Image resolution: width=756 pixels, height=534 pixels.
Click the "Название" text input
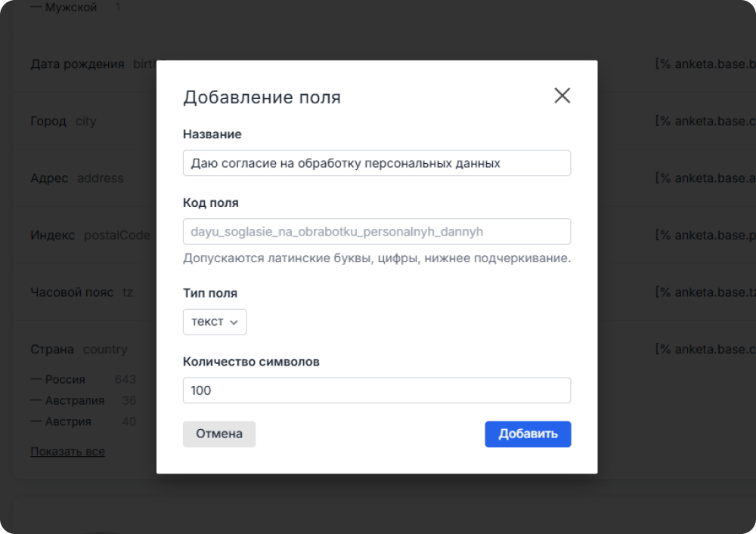pyautogui.click(x=376, y=163)
